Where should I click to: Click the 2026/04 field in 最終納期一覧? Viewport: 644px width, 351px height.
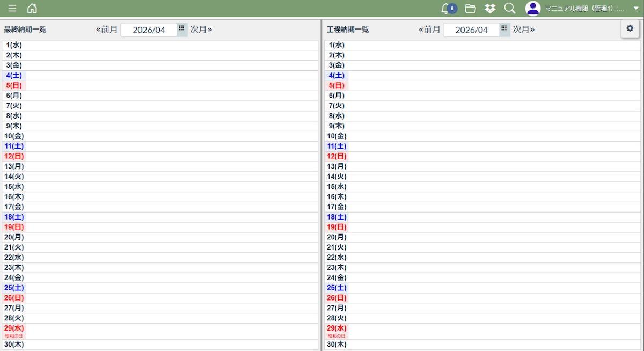[149, 30]
